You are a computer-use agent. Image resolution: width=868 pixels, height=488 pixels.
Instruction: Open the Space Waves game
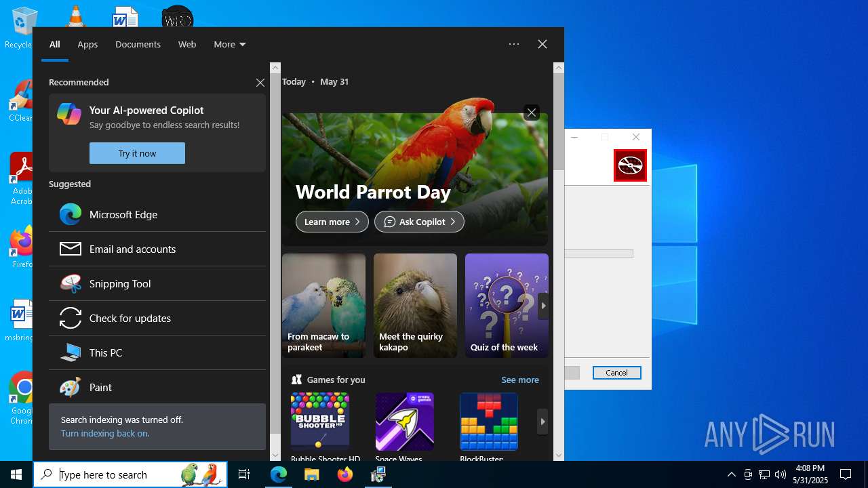click(405, 422)
